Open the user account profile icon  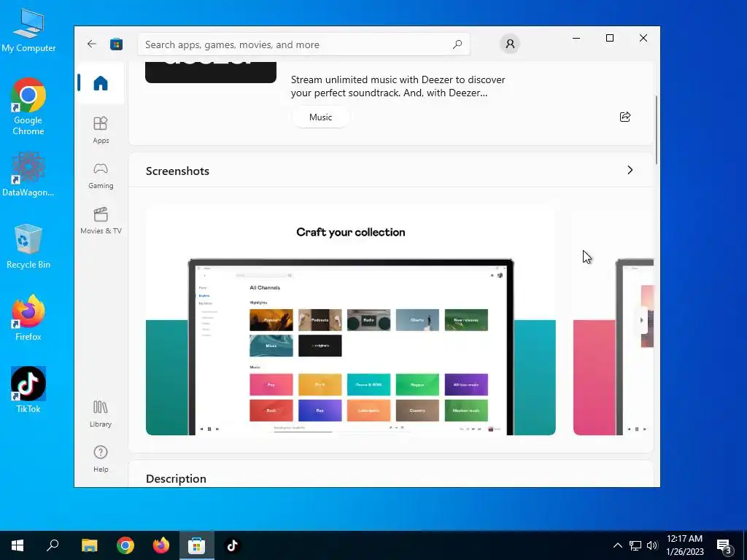(x=510, y=44)
